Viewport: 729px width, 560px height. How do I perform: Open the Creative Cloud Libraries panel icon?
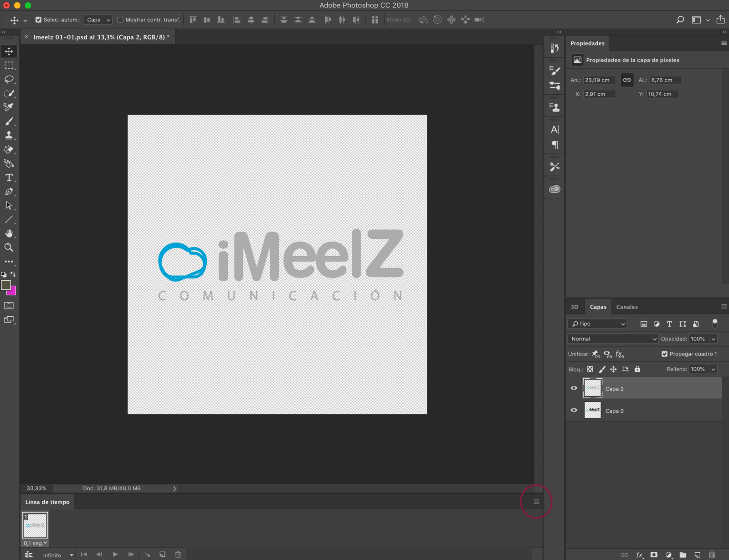point(554,189)
